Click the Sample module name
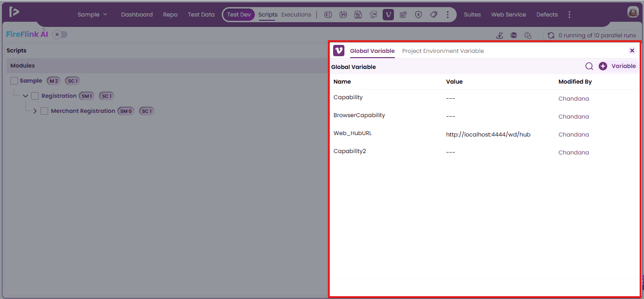 pyautogui.click(x=31, y=81)
